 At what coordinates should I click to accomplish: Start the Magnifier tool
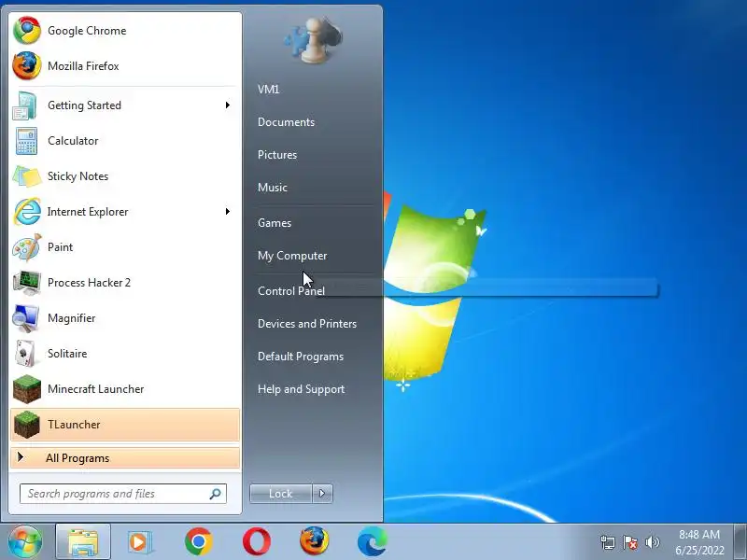pos(125,318)
